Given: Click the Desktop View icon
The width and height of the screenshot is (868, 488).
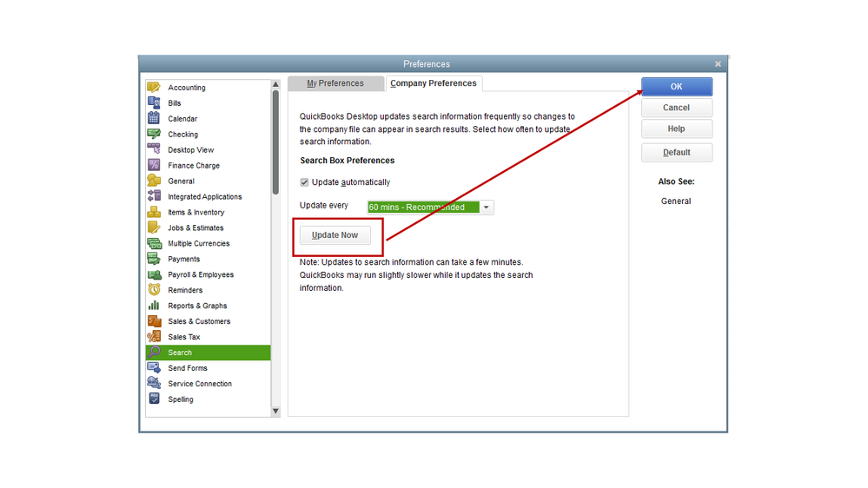Looking at the screenshot, I should (154, 149).
